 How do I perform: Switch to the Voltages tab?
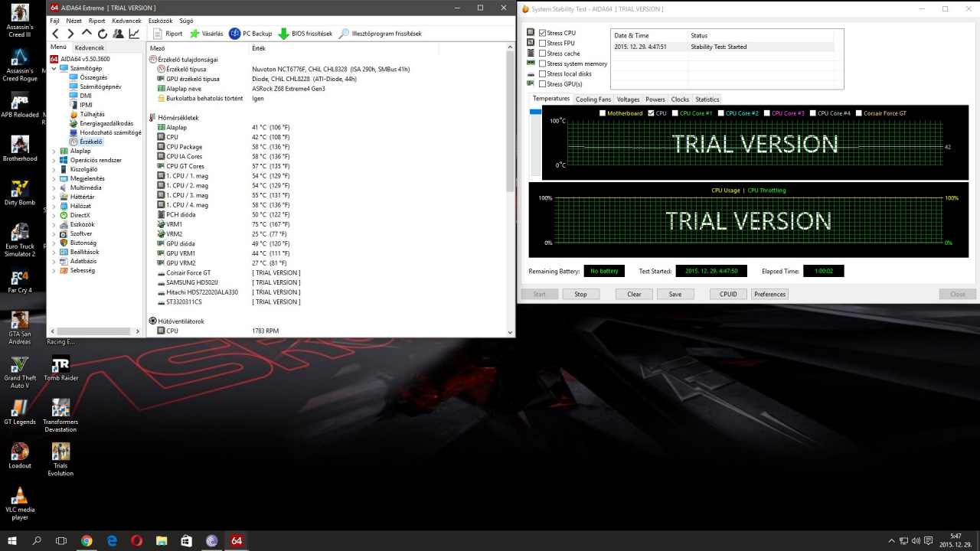pyautogui.click(x=629, y=99)
